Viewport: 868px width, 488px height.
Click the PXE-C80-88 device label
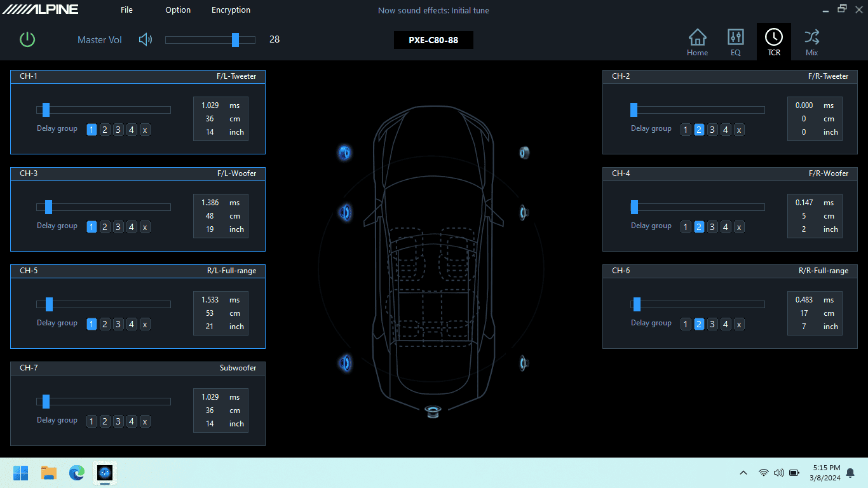pyautogui.click(x=433, y=40)
